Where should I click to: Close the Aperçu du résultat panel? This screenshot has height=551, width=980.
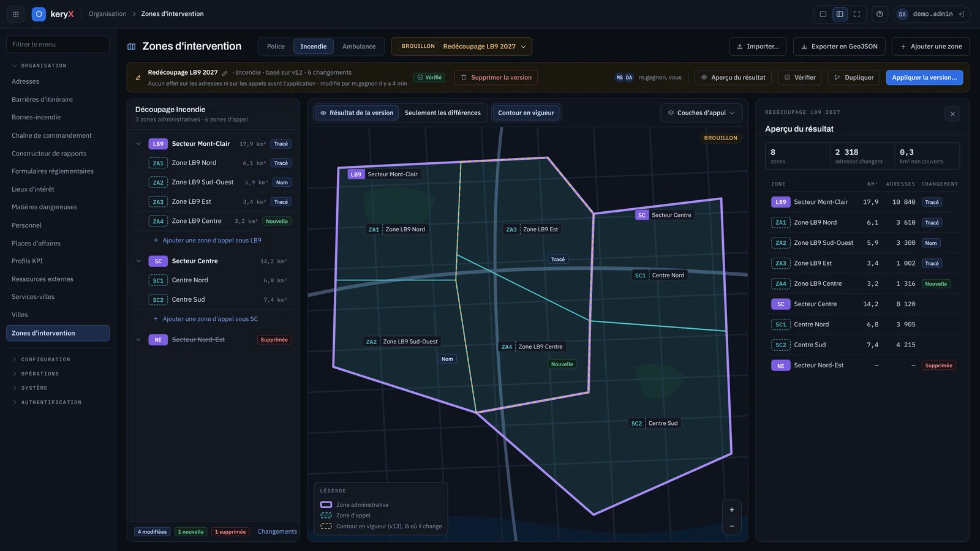pyautogui.click(x=952, y=114)
